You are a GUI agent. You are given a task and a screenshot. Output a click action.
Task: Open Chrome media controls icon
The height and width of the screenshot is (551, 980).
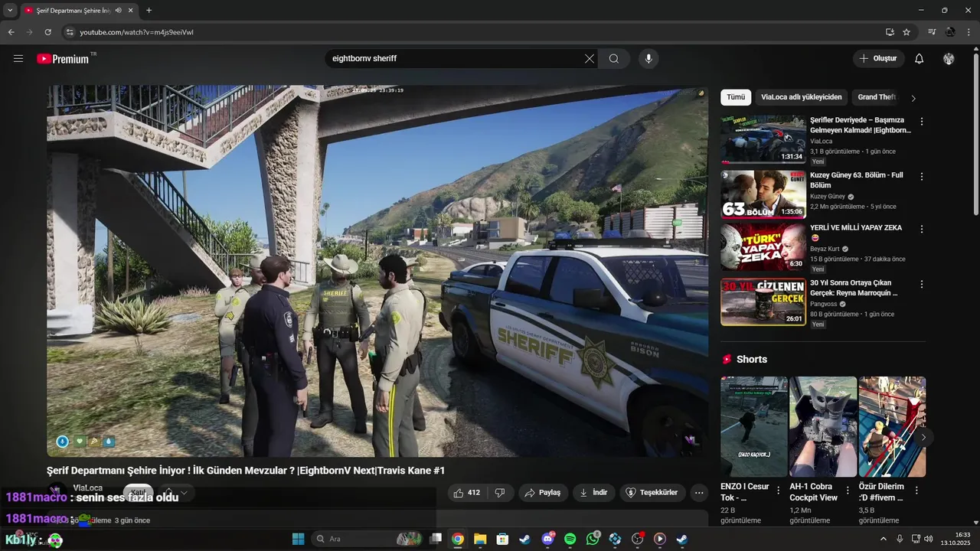[932, 32]
